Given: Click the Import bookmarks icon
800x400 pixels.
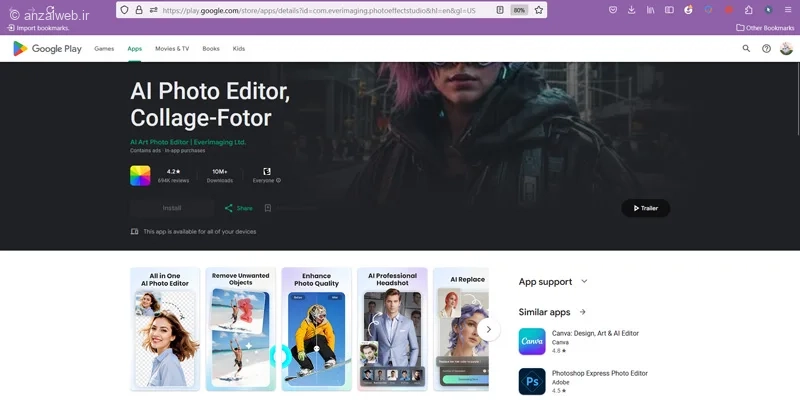Looking at the screenshot, I should (11, 28).
